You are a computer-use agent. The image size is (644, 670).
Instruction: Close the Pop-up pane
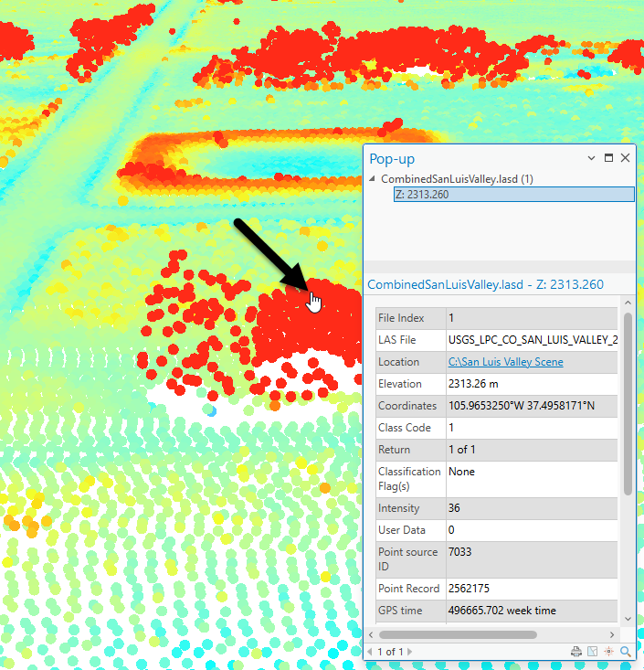626,158
